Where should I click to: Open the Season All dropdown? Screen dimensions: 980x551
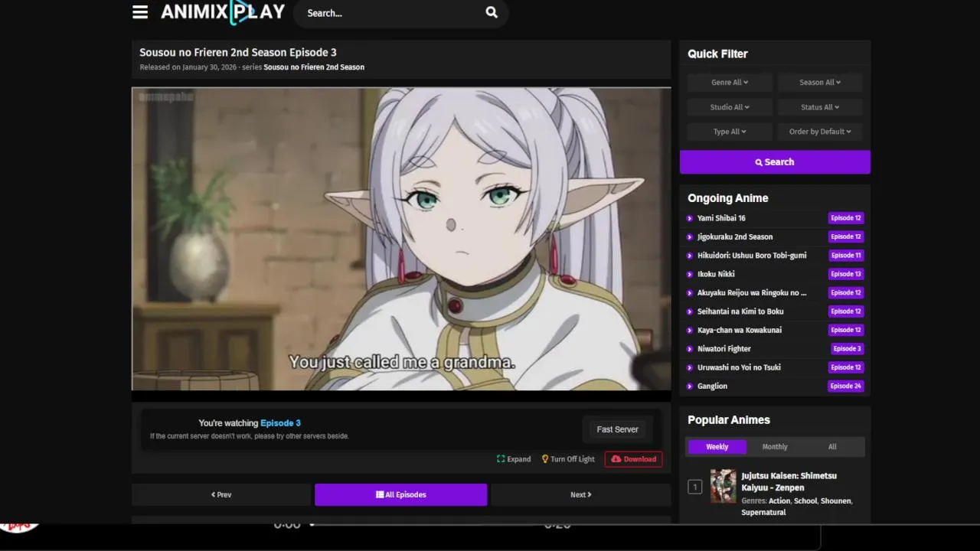pyautogui.click(x=820, y=83)
